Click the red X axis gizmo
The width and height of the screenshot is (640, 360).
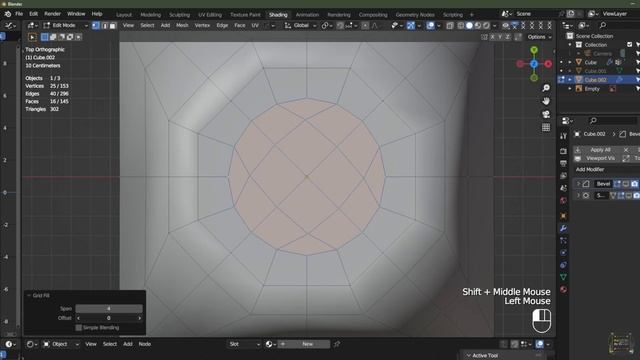point(548,64)
